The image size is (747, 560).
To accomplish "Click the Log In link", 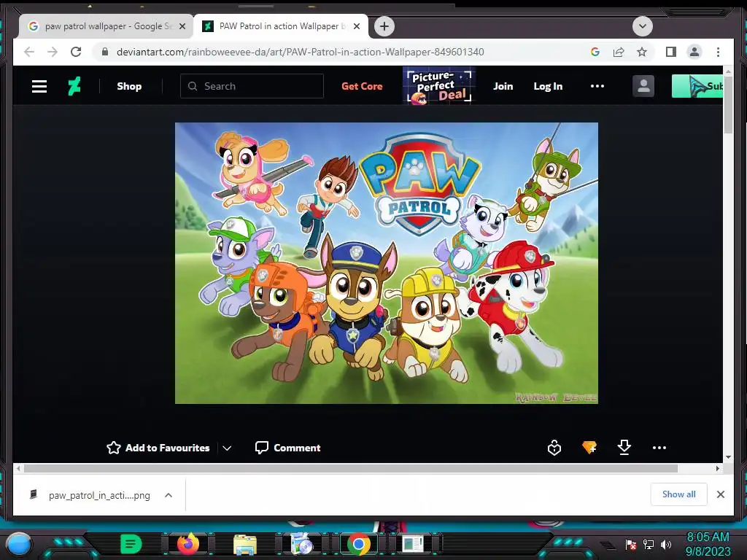I will (548, 86).
